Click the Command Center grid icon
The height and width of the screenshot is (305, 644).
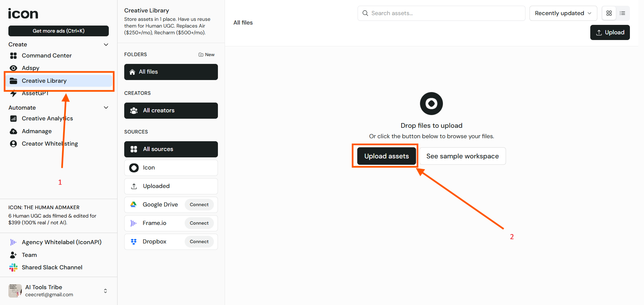13,55
